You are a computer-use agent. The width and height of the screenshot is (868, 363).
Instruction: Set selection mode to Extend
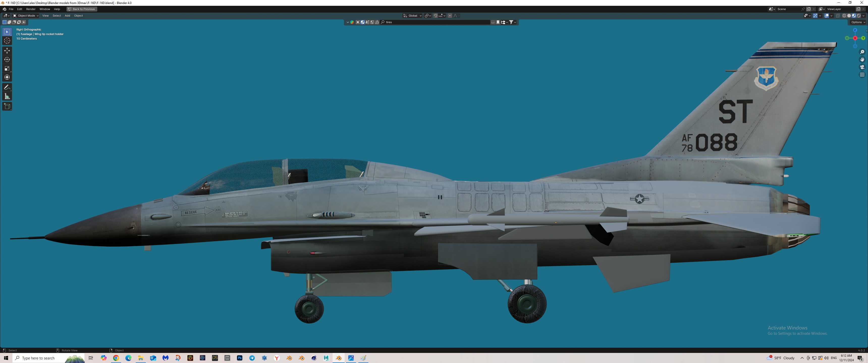(9, 22)
